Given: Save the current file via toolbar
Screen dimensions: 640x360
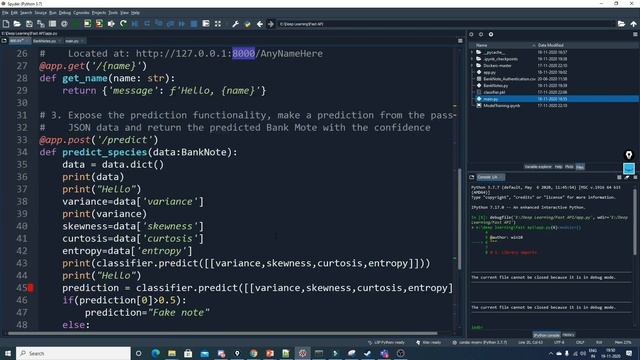Looking at the screenshot, I should pyautogui.click(x=29, y=24).
